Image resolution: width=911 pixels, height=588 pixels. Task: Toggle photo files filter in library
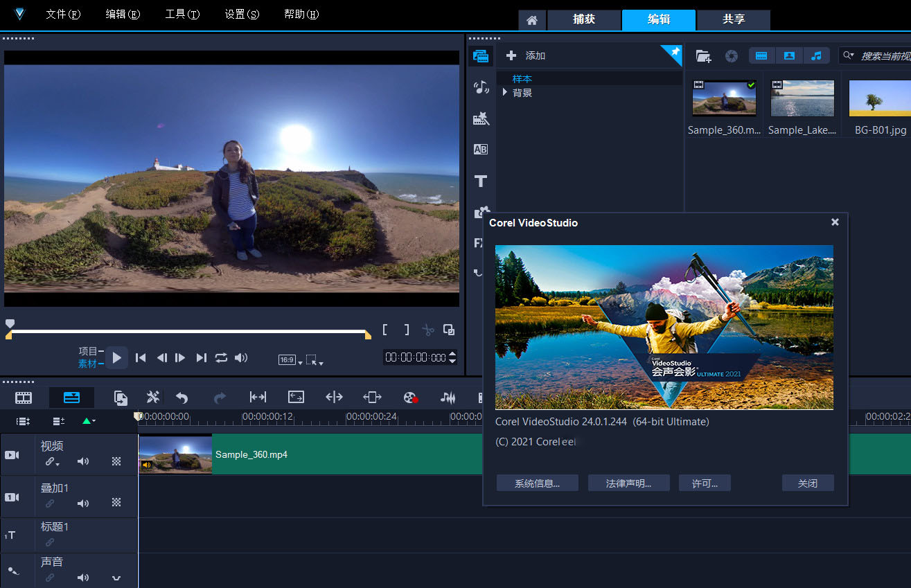(789, 56)
